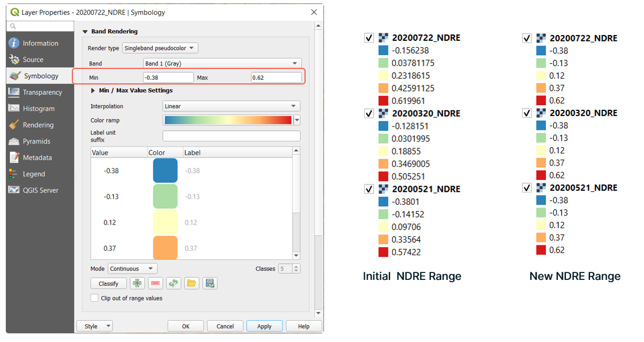Uncheck 20200521_NDRE layer in New NDRE Range legend
This screenshot has width=644, height=342.
click(527, 188)
